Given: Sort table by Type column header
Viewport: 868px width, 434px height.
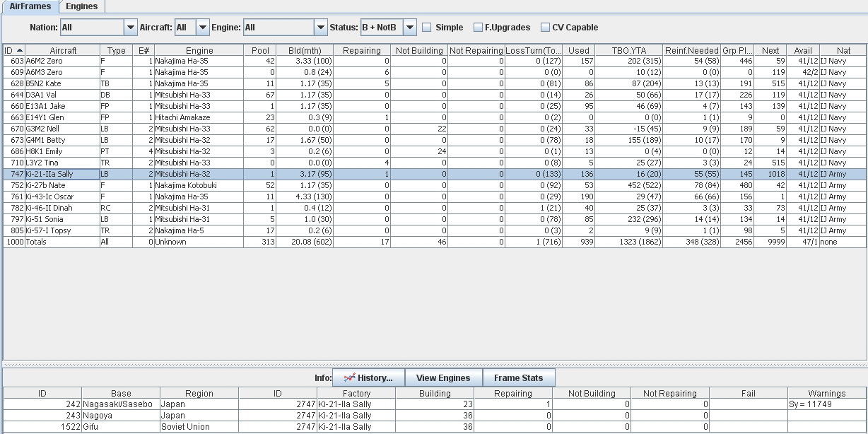Looking at the screenshot, I should coord(117,50).
